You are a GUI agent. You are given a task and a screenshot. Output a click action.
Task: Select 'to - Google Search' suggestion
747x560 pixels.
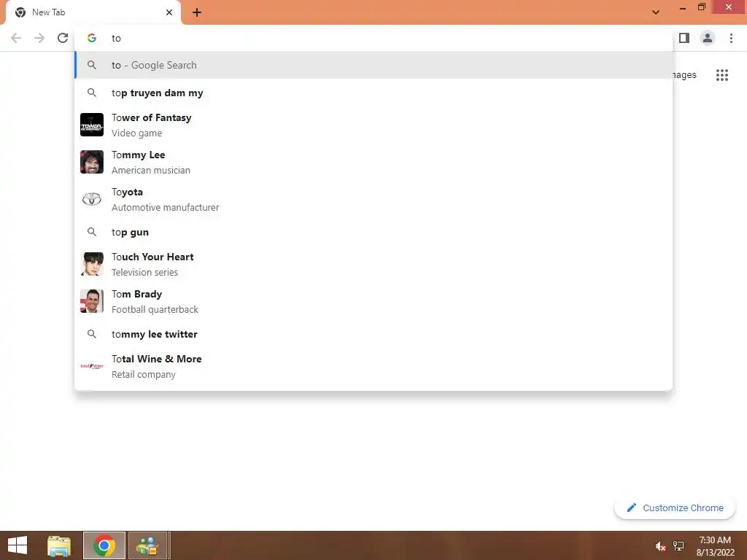[x=373, y=65]
